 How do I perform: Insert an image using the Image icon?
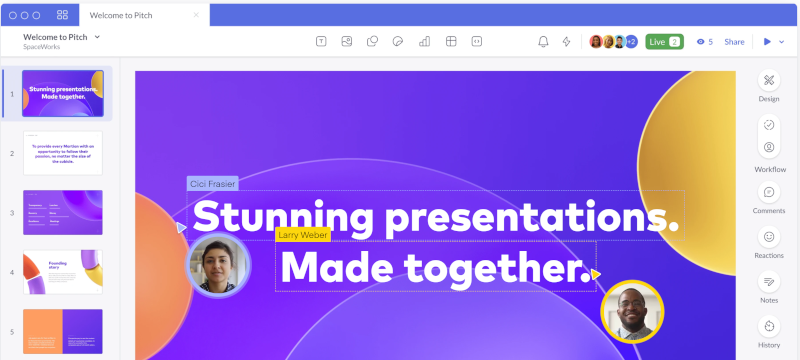coord(347,42)
